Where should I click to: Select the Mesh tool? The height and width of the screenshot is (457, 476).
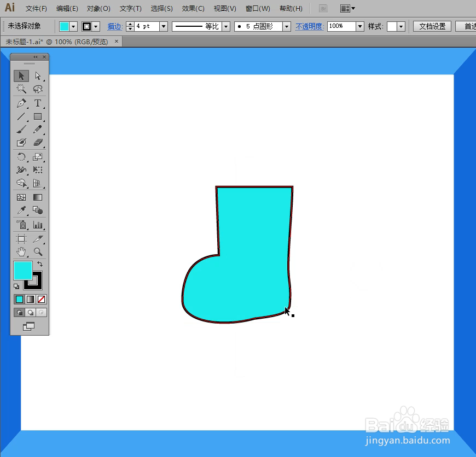coord(21,197)
